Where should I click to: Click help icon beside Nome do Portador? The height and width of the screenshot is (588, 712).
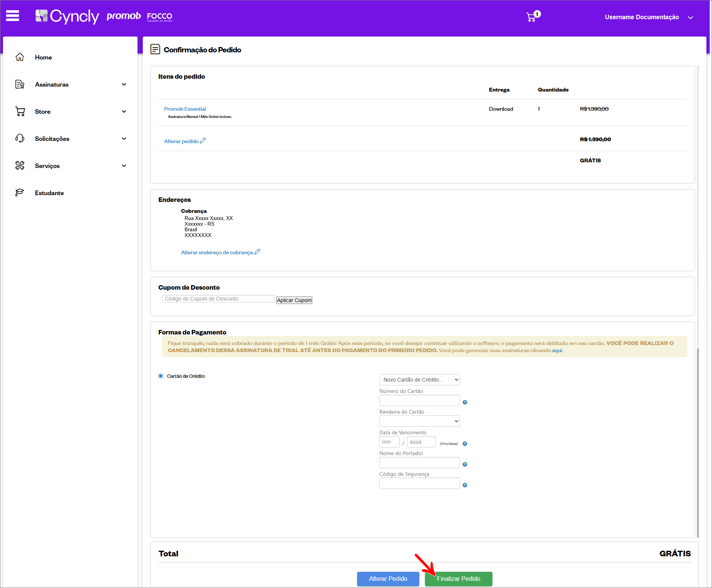465,464
